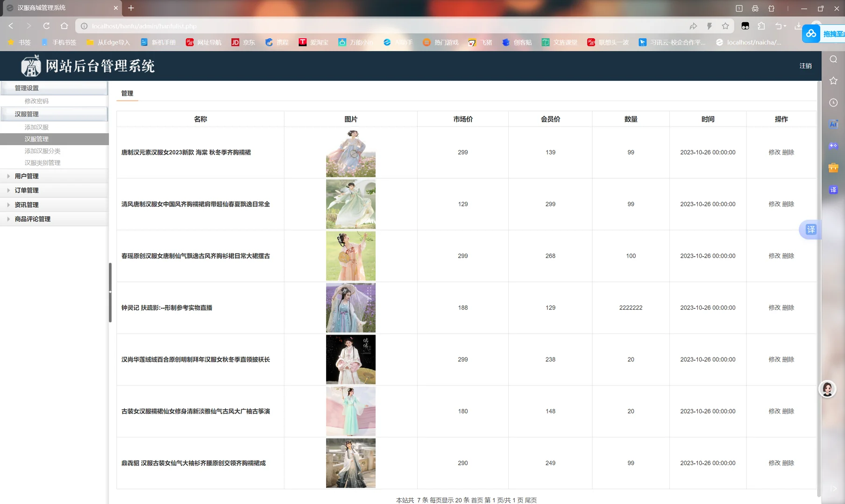Open the localhost/naicha bookmark
845x504 pixels.
[x=748, y=42]
